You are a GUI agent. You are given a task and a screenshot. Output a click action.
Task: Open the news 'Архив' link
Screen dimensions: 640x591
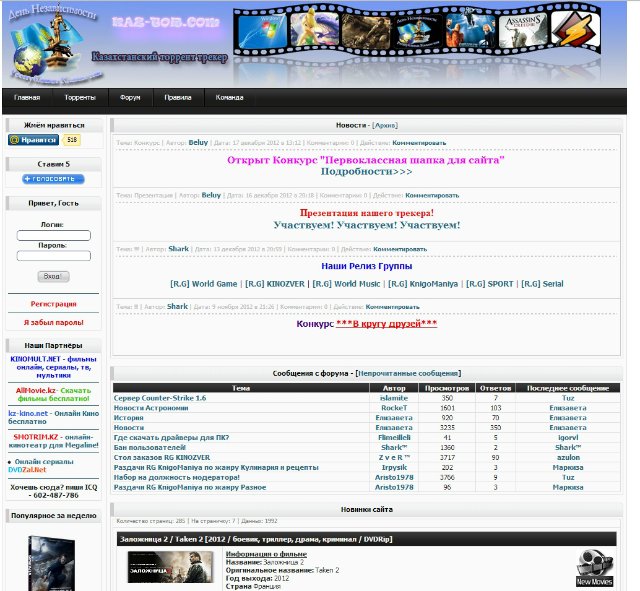point(384,125)
